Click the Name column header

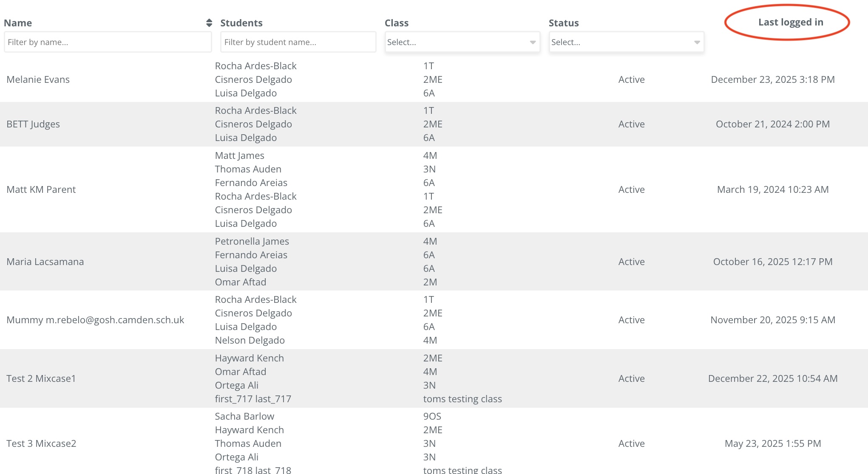pyautogui.click(x=18, y=23)
